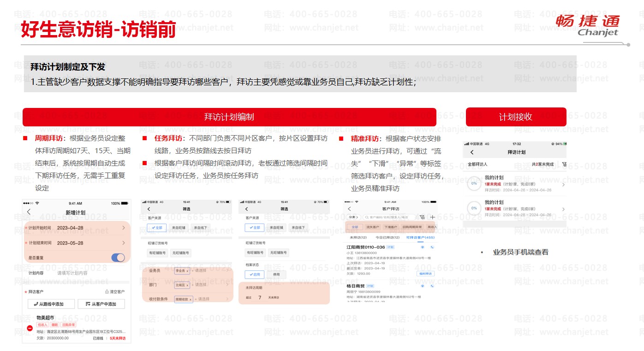Click 0% progress circle of first 我的计划
The image size is (644, 351).
[x=474, y=184]
